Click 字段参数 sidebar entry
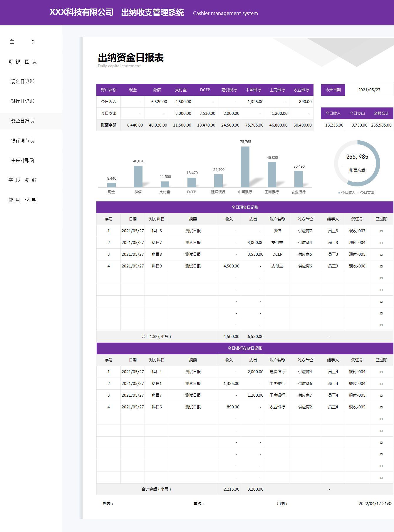Screen dimensions: 394x532 (x=22, y=180)
